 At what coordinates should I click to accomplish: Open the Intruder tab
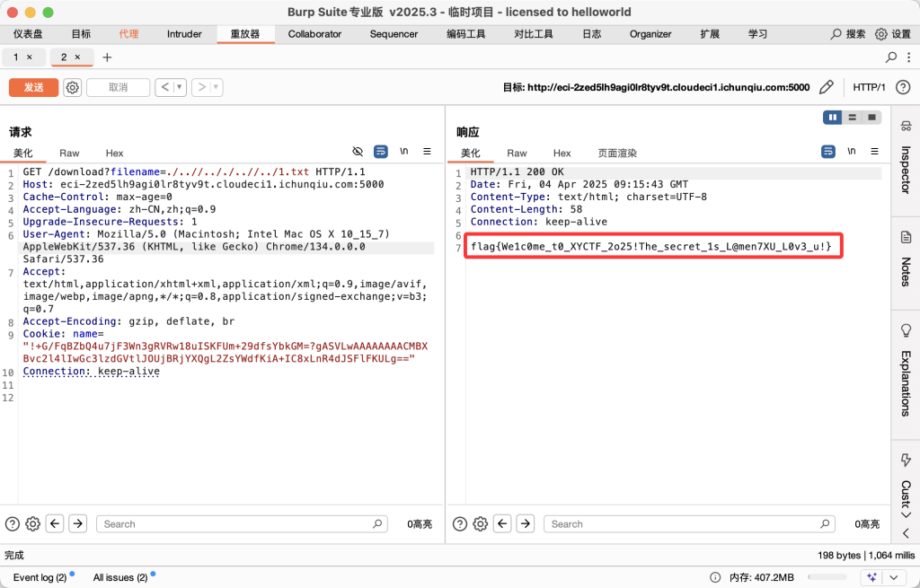184,34
